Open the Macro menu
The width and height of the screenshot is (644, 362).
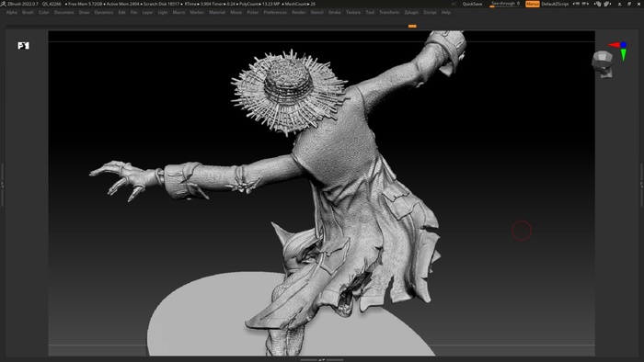click(178, 12)
